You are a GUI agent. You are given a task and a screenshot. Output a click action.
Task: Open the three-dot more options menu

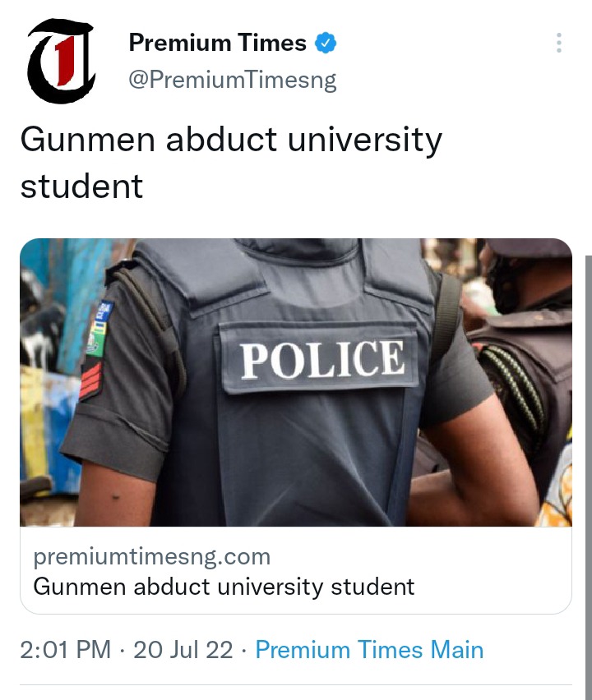(x=558, y=43)
